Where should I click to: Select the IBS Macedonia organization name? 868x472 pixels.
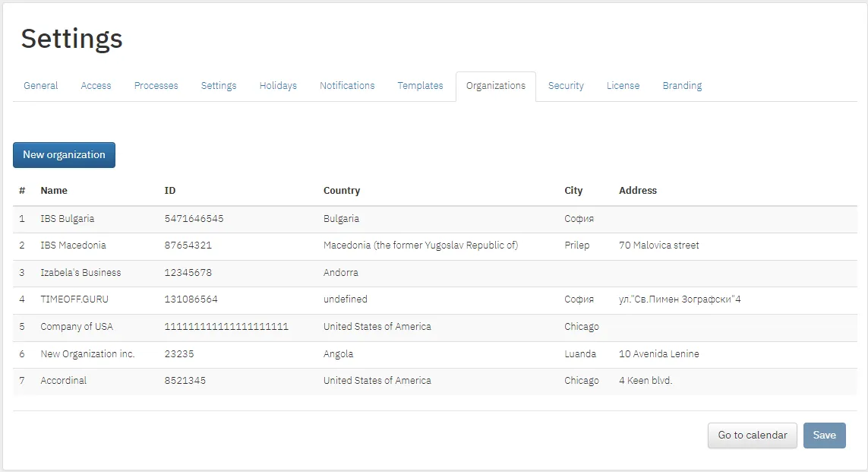[x=73, y=246]
